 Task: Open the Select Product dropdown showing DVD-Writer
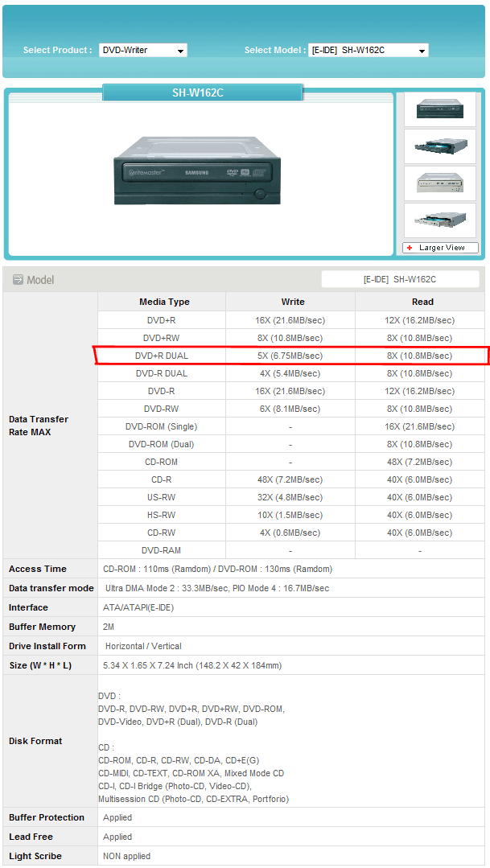(x=143, y=51)
